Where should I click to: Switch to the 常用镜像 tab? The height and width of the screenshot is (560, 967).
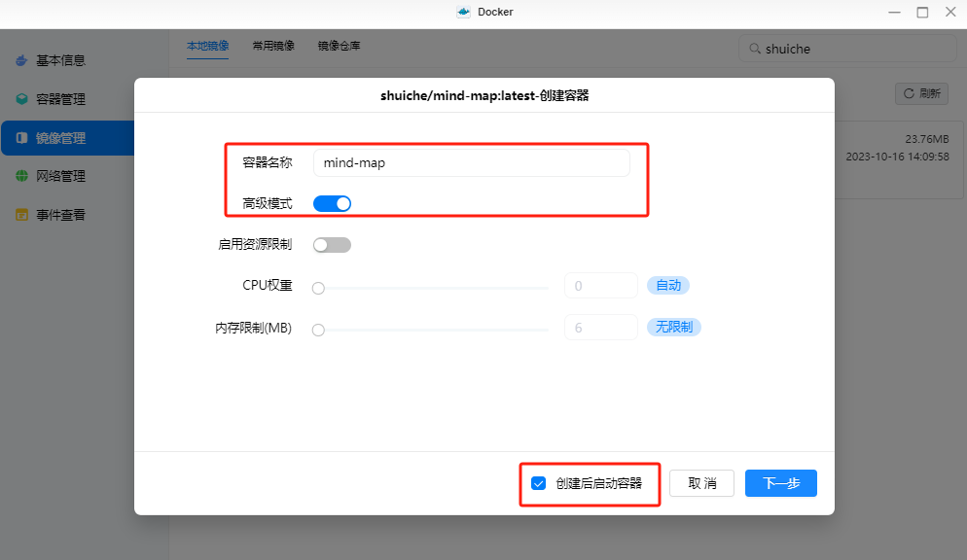click(272, 45)
